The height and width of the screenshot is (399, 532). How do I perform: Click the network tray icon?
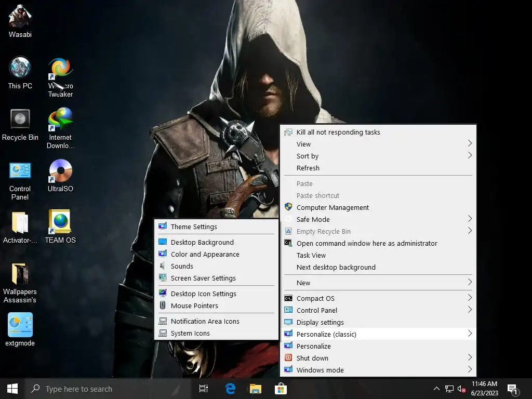[449, 389]
